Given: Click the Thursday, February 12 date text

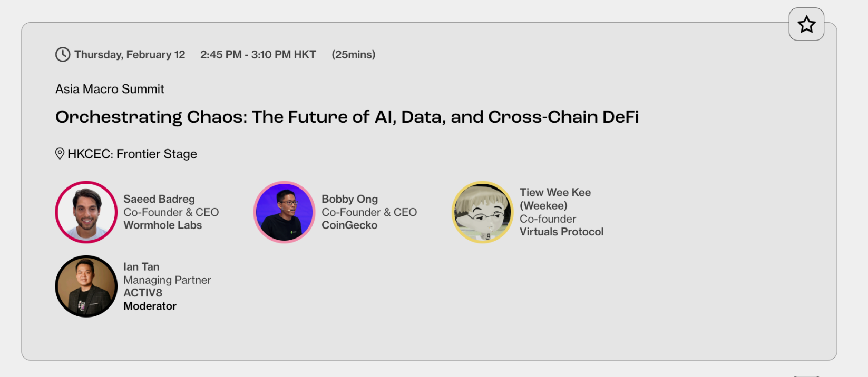Looking at the screenshot, I should tap(130, 55).
